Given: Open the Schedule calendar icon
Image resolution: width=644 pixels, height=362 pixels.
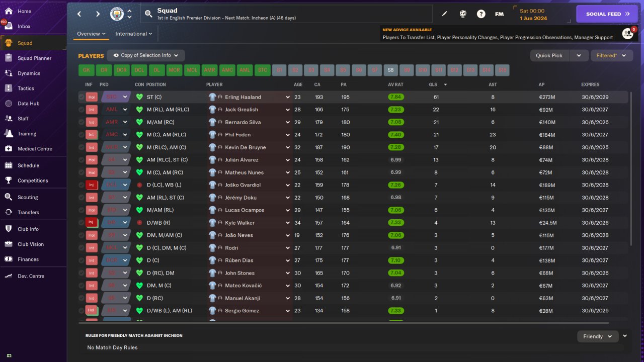Looking at the screenshot, I should 9,165.
